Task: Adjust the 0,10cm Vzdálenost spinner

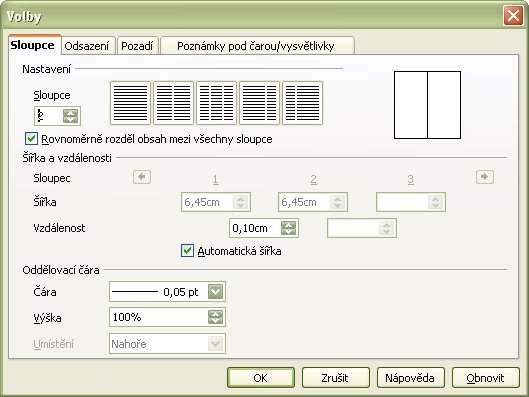Action: (288, 228)
